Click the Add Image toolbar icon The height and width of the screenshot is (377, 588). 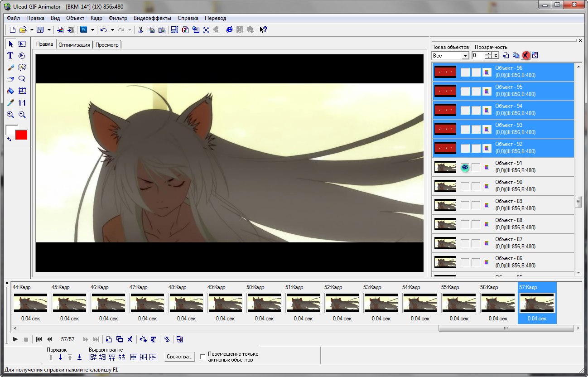tap(60, 30)
